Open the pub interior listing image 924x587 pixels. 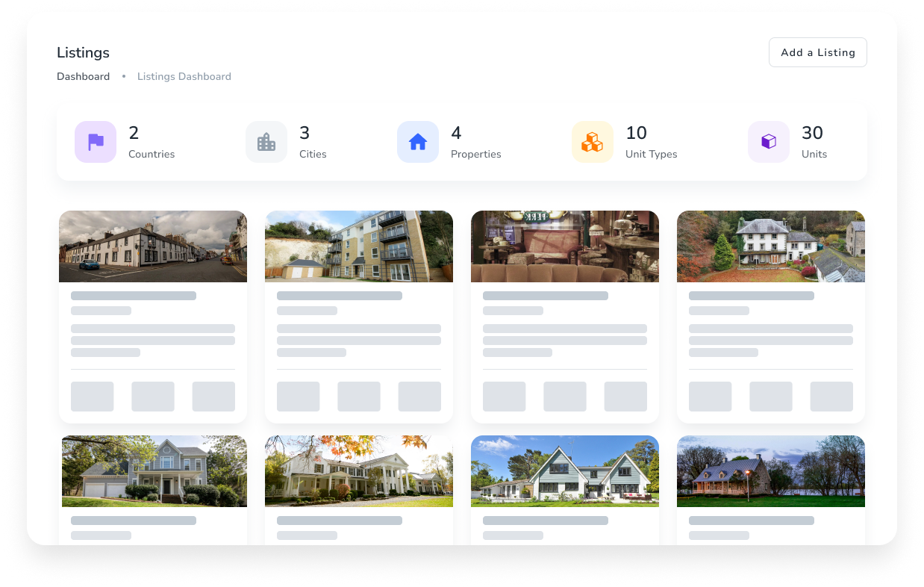pyautogui.click(x=564, y=246)
